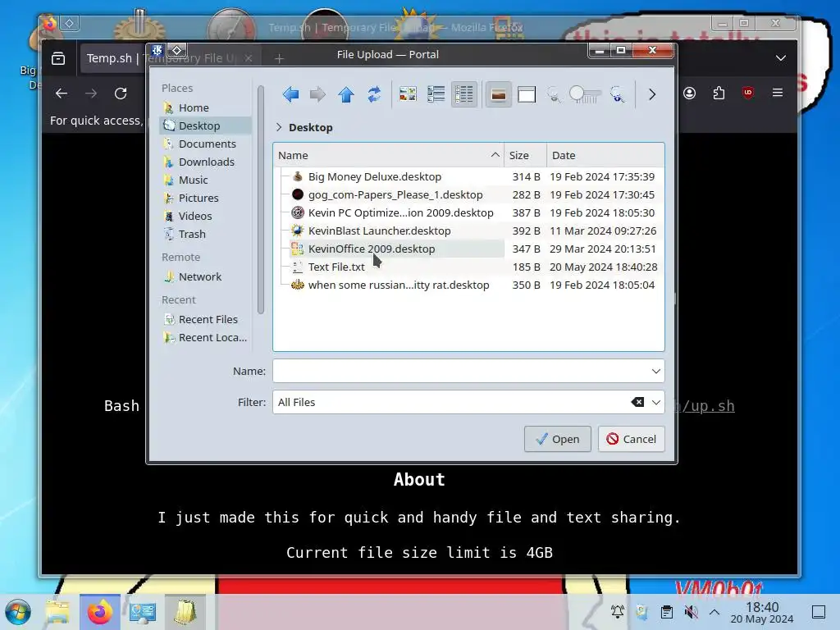840x630 pixels.
Task: Open Firefox extensions puzzle icon
Action: coord(719,94)
